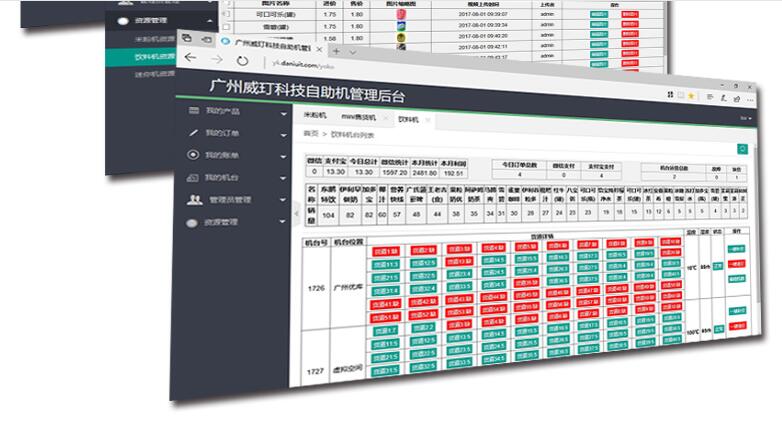Click the 管理员管理 people icon

tap(195, 200)
